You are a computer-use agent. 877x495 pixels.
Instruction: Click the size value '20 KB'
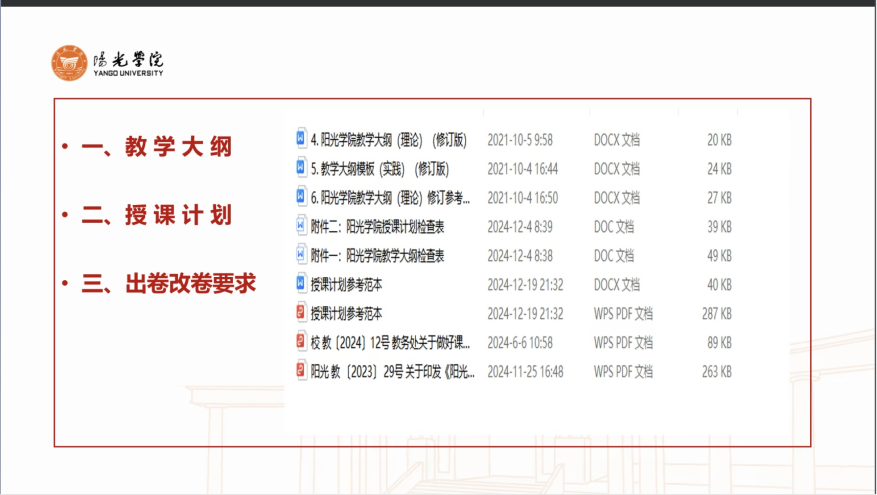(719, 140)
